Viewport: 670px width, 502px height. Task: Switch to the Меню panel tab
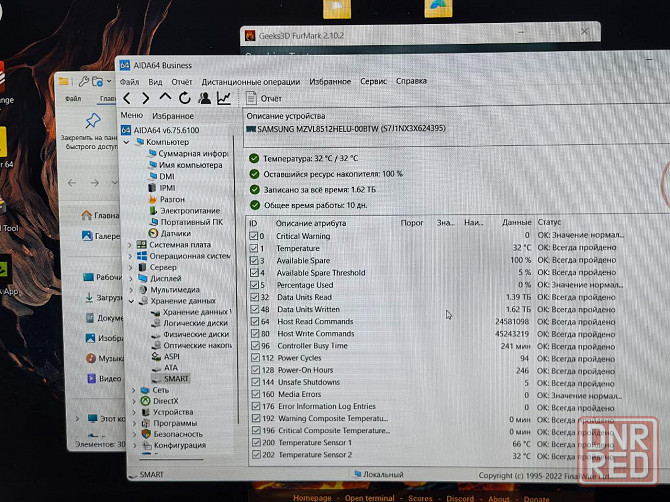[132, 115]
